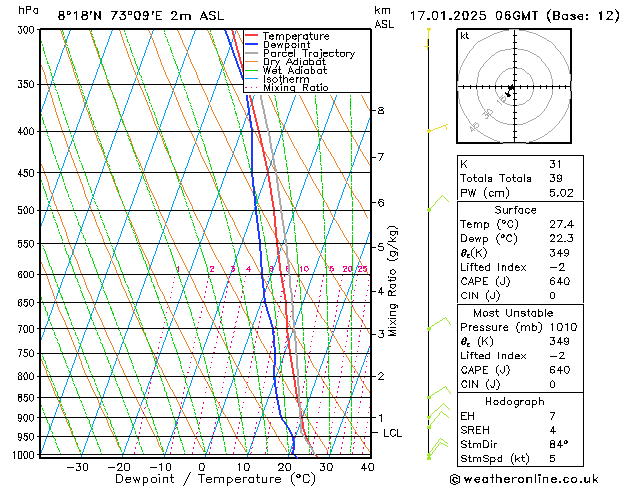Click the StmSpd (kt) value 5
Viewport: 629px width, 486px height.
pyautogui.click(x=552, y=458)
